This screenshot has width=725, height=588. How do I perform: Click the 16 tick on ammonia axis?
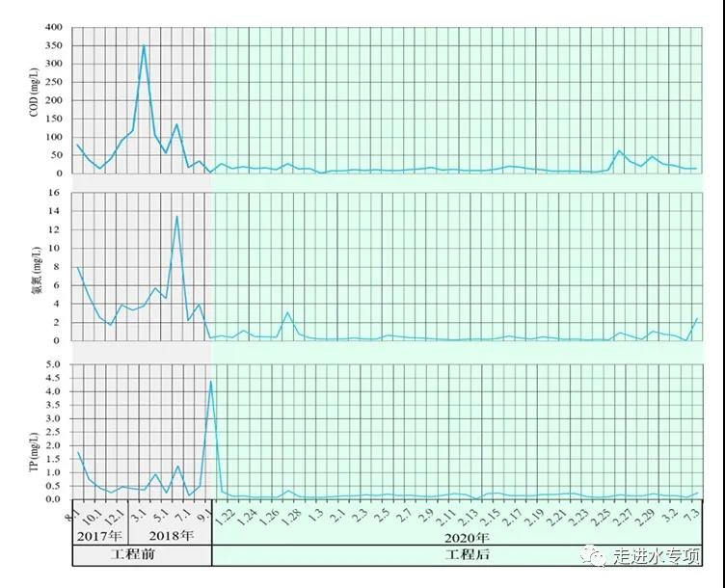coord(60,193)
